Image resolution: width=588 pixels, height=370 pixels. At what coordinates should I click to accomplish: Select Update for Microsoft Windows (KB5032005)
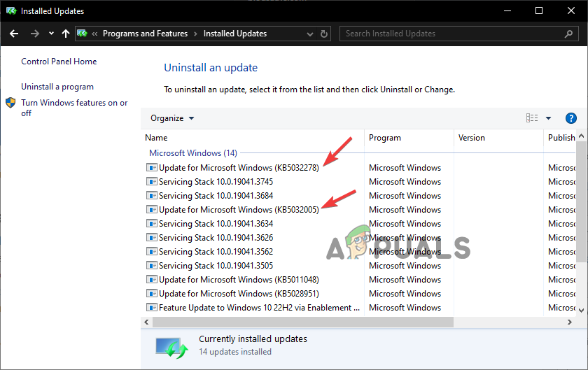tap(239, 210)
